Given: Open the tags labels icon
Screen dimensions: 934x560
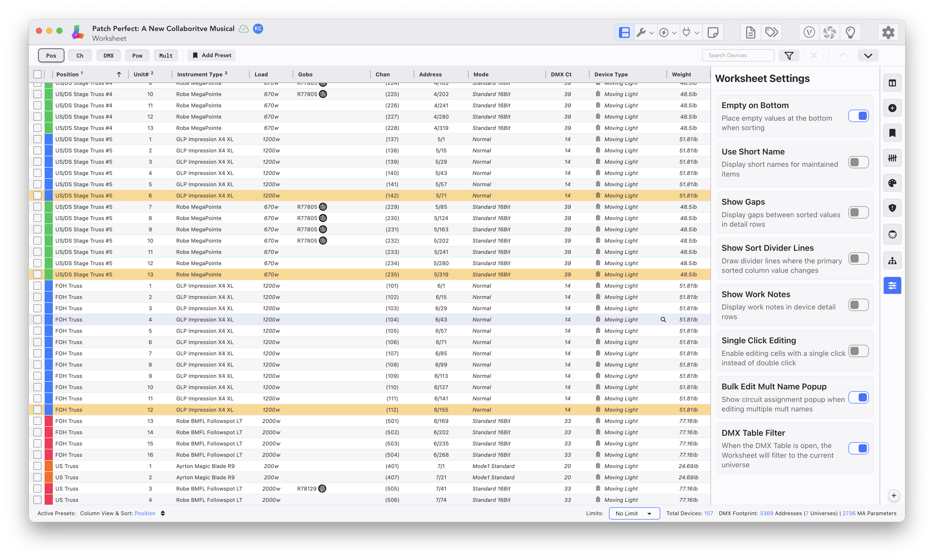Looking at the screenshot, I should point(771,33).
